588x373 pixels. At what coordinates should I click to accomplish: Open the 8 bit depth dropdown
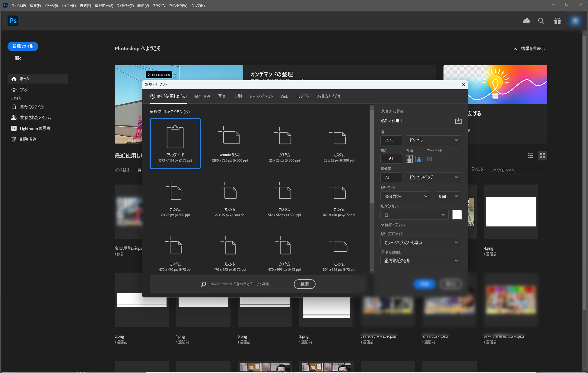pyautogui.click(x=448, y=196)
